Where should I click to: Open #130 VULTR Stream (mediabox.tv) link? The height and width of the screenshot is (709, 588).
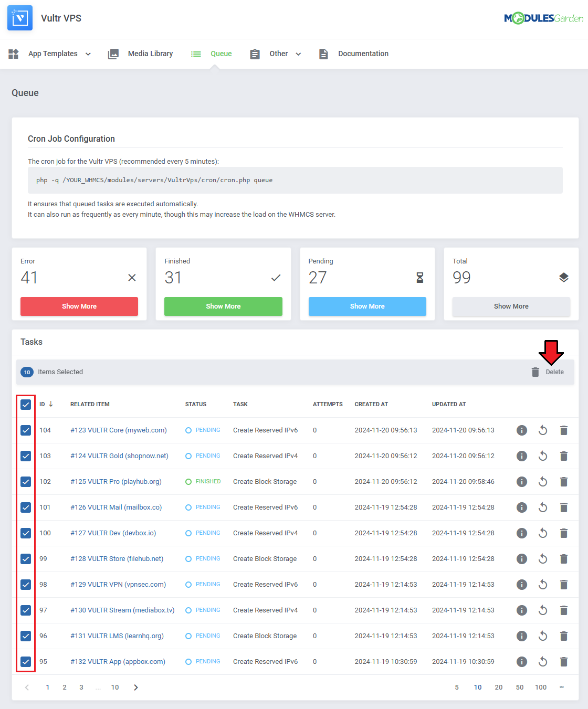tap(122, 610)
